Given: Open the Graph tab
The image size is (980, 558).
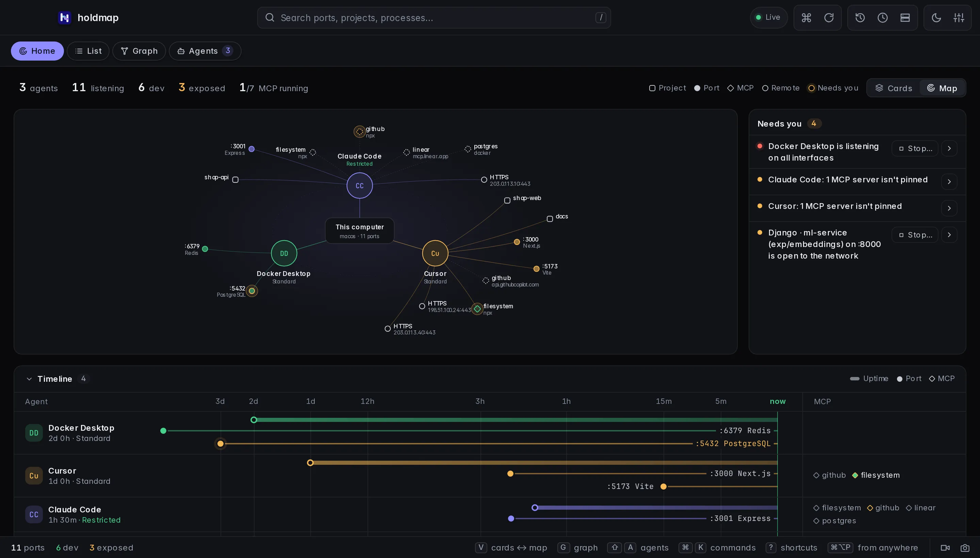Looking at the screenshot, I should pos(139,51).
